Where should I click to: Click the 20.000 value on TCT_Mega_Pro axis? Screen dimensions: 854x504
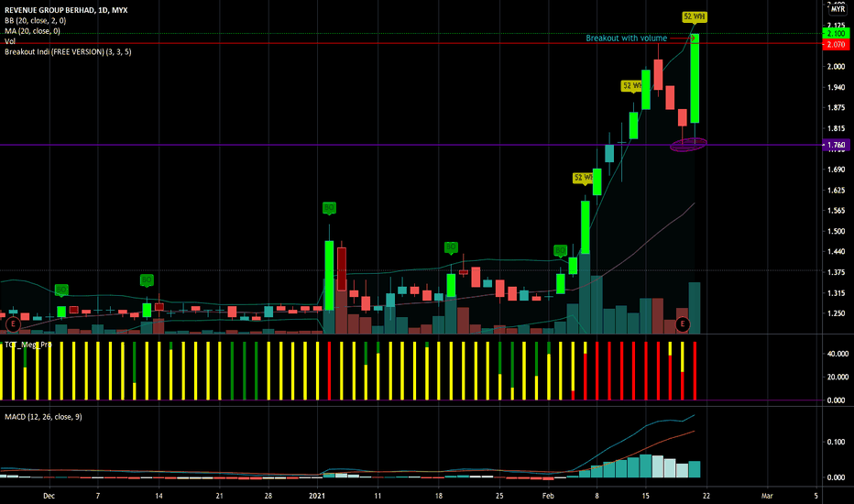click(x=838, y=377)
